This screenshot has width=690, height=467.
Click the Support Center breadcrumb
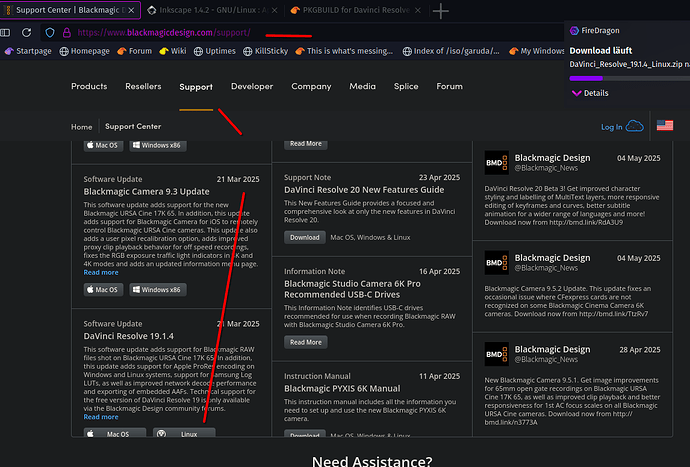[133, 126]
